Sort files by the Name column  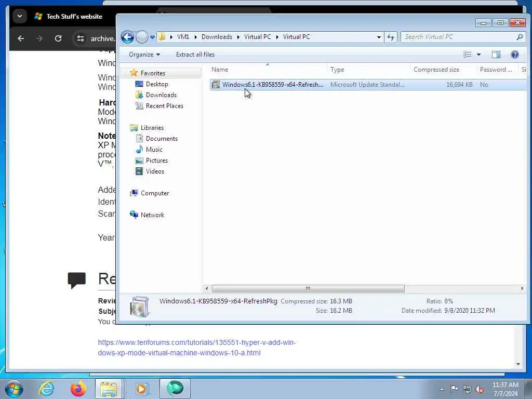[268, 70]
